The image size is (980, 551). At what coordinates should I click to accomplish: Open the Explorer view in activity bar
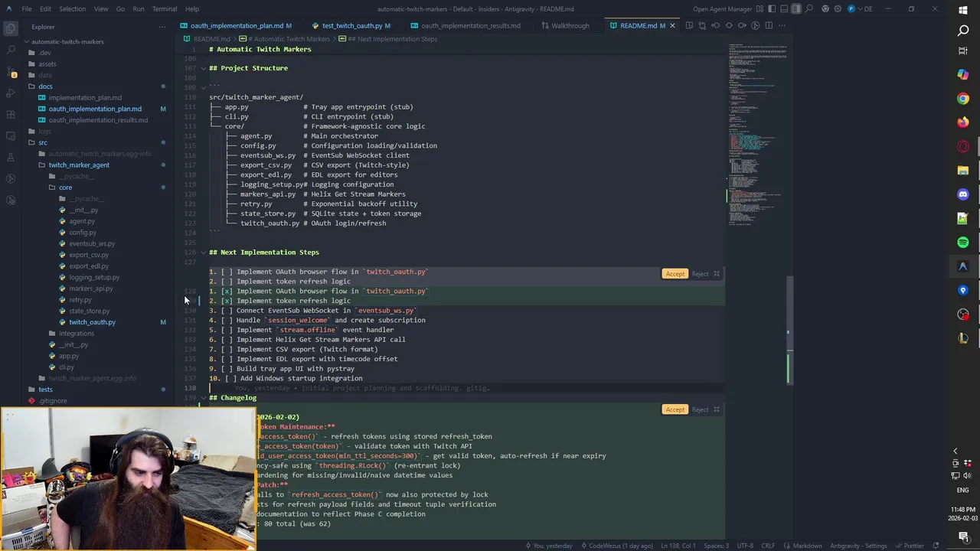pyautogui.click(x=11, y=28)
